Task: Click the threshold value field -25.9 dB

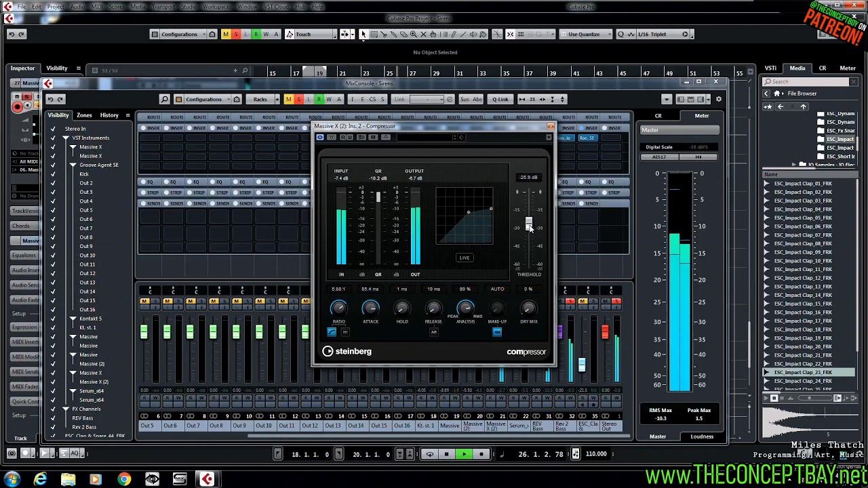Action: click(528, 178)
